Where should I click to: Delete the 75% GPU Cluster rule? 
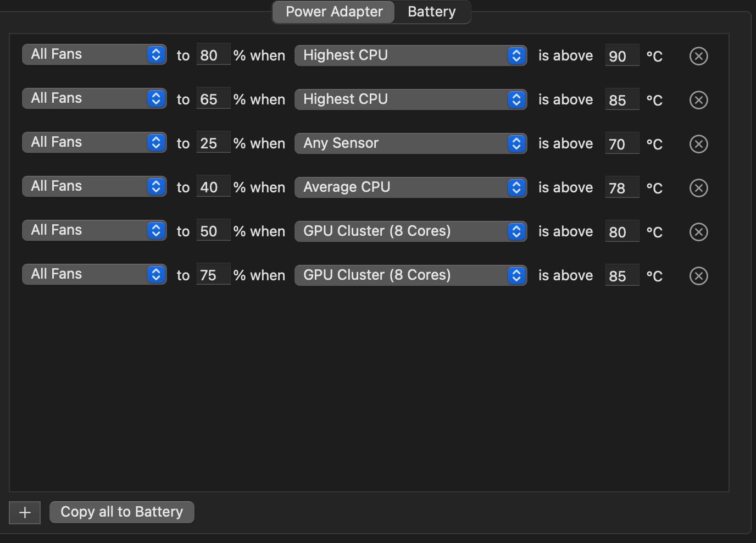click(x=698, y=276)
